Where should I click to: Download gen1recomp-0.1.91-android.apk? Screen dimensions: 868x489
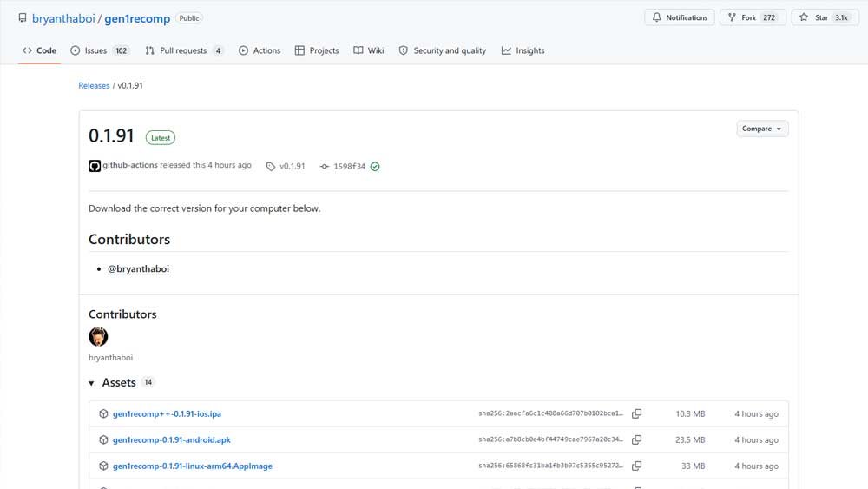point(172,439)
